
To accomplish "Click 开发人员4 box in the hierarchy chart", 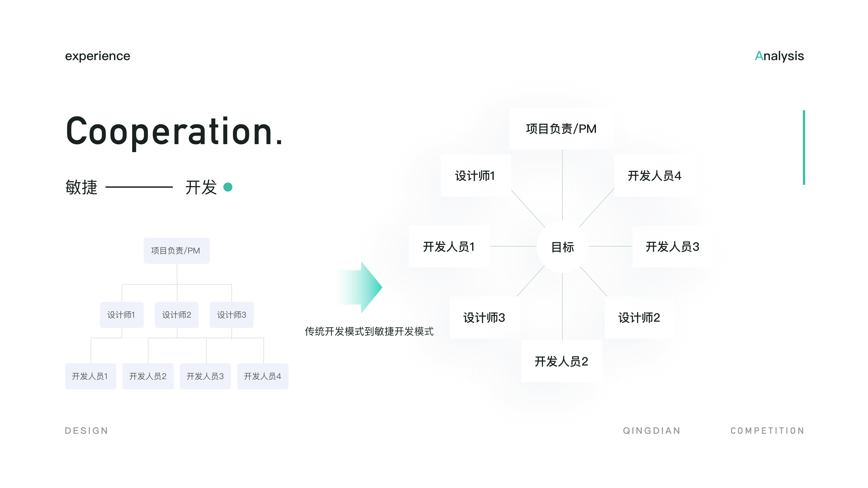I will (x=263, y=376).
